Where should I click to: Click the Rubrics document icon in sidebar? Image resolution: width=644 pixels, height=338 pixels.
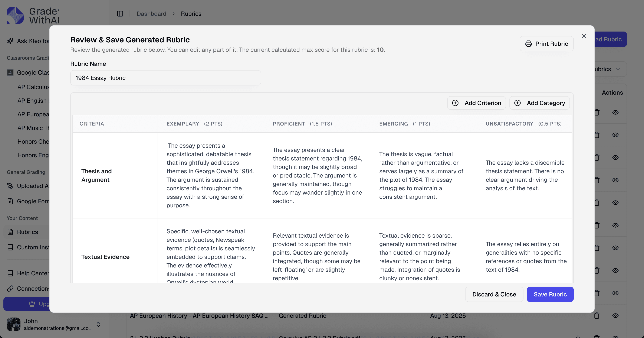click(x=10, y=232)
